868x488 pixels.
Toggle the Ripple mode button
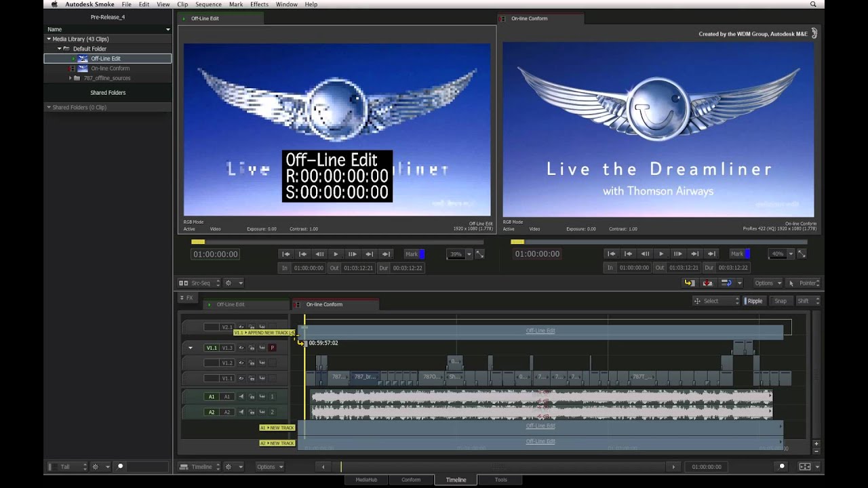pos(753,301)
